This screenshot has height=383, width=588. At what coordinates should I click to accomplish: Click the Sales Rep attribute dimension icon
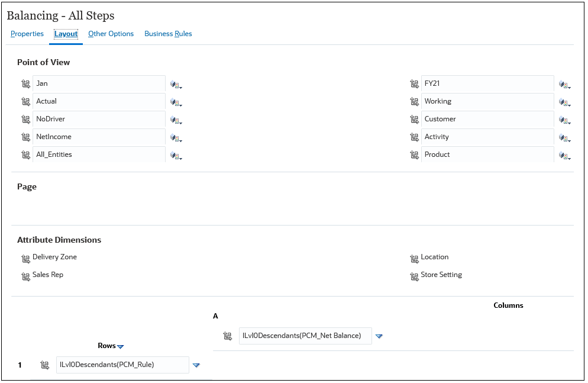[x=26, y=276]
